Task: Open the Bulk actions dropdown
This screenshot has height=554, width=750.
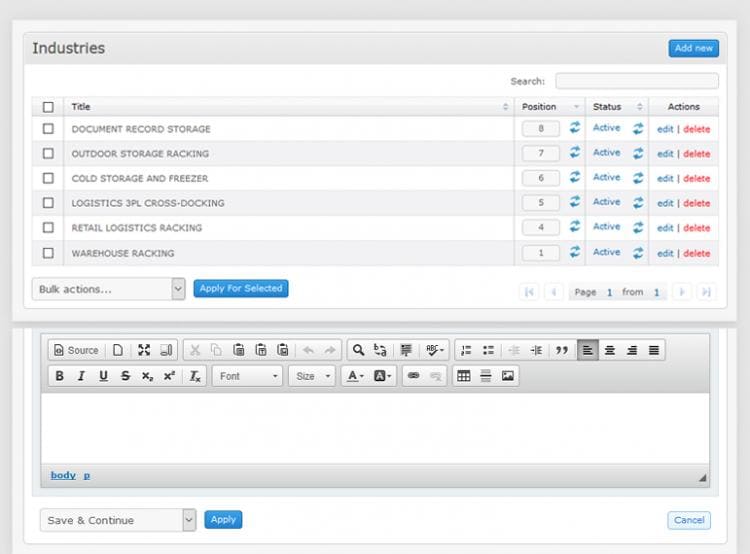Action: [x=109, y=289]
